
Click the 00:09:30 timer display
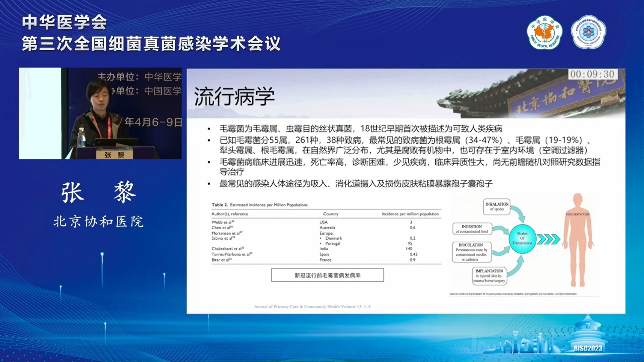592,74
